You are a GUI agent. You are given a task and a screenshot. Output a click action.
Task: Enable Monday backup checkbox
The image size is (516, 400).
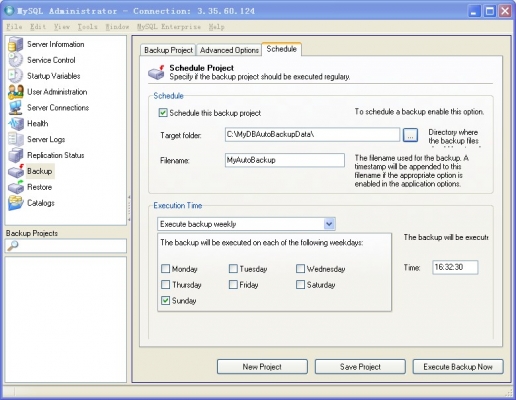tap(165, 269)
